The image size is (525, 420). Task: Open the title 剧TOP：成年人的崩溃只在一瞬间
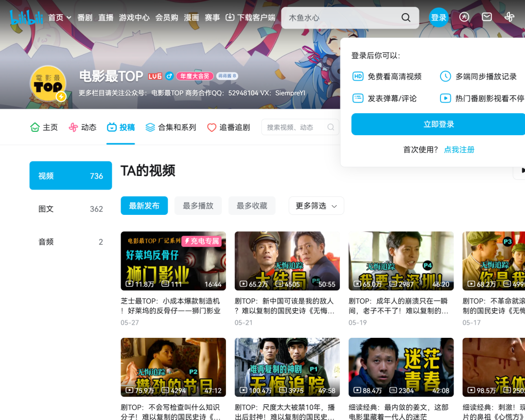[x=399, y=306]
